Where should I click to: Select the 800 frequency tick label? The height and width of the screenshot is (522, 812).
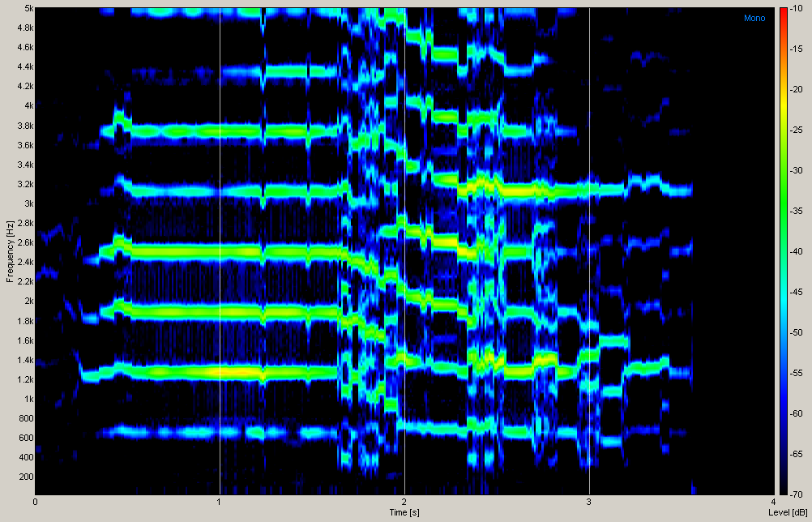point(27,418)
